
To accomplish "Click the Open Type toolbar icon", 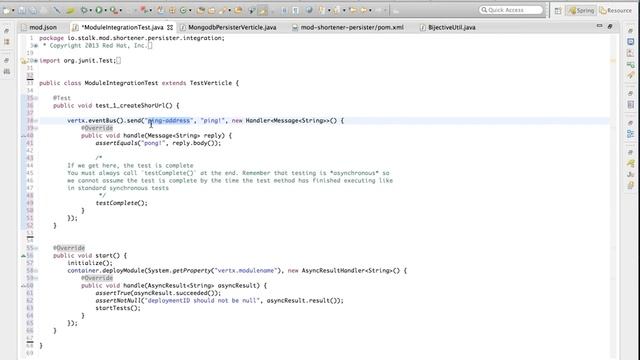I will [201, 10].
